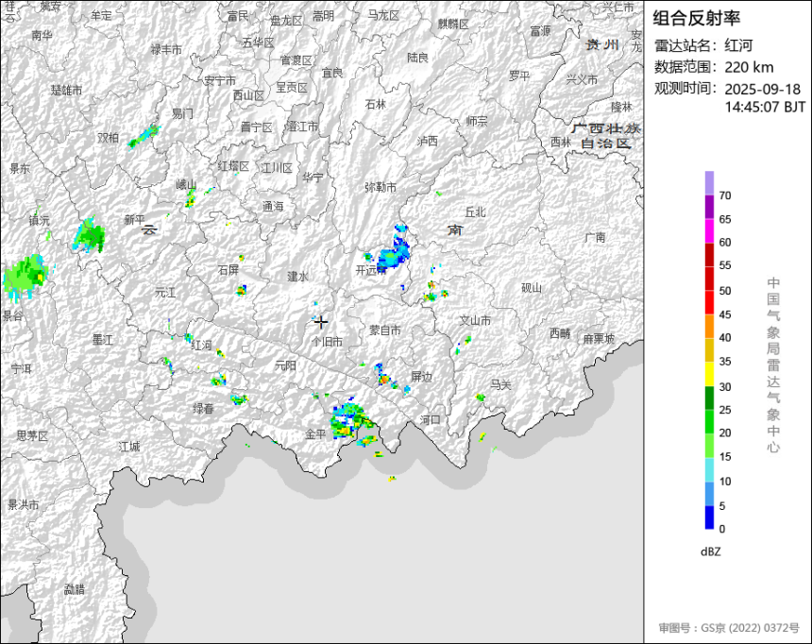812x644 pixels.
Task: Click the 绿春 map label
Action: coord(203,409)
